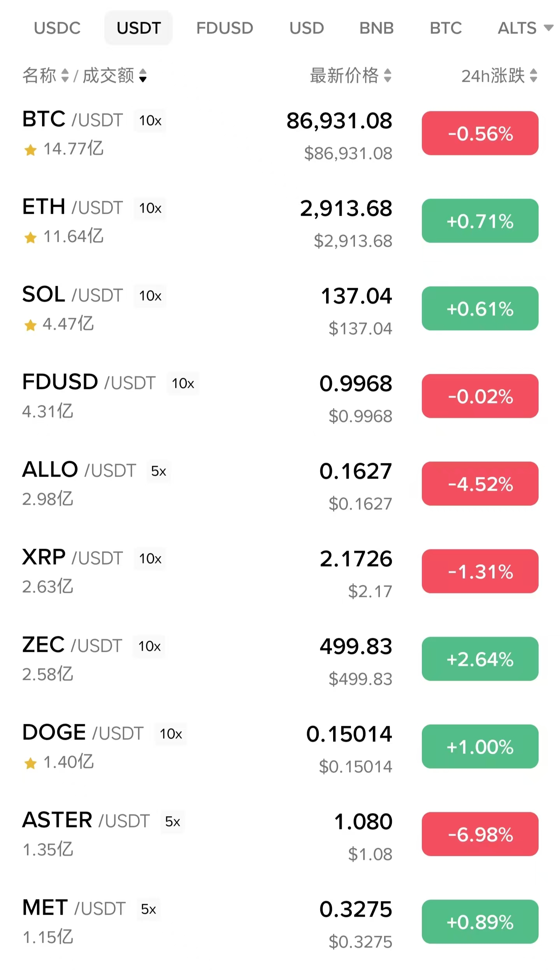The height and width of the screenshot is (970, 560).
Task: Sort by 24h change arrows
Action: [534, 76]
